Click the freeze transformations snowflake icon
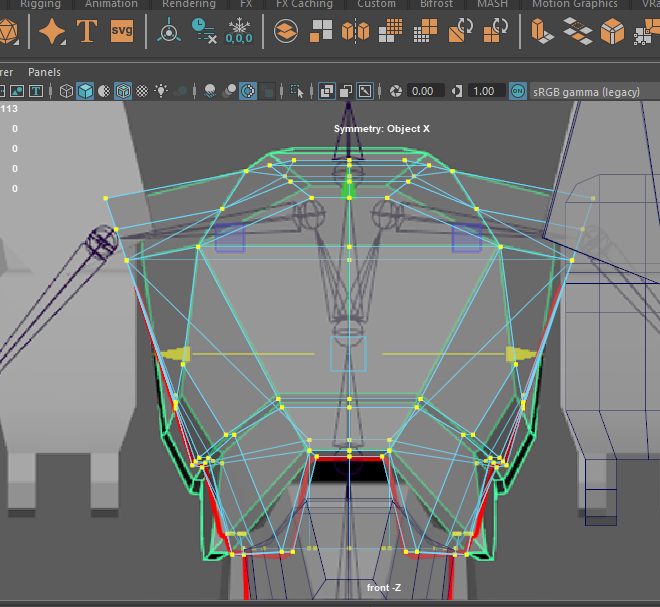 [x=239, y=32]
